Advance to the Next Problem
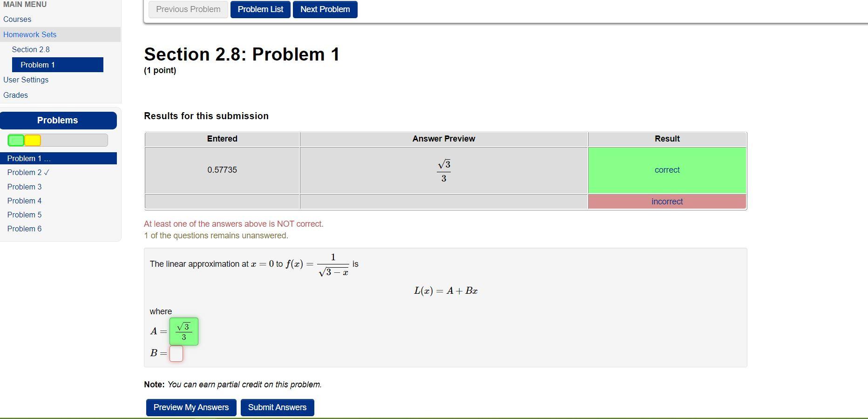The image size is (868, 419). (325, 9)
